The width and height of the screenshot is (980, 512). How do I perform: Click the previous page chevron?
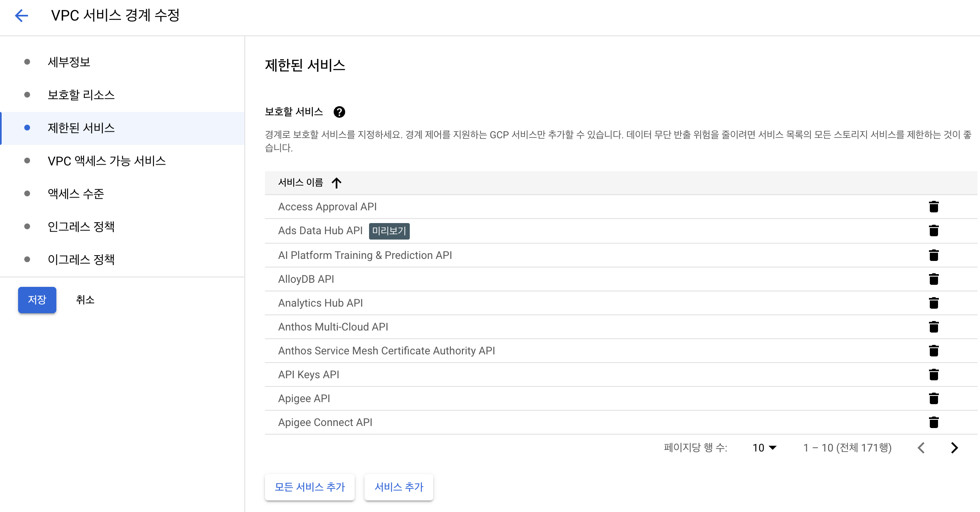click(x=922, y=448)
